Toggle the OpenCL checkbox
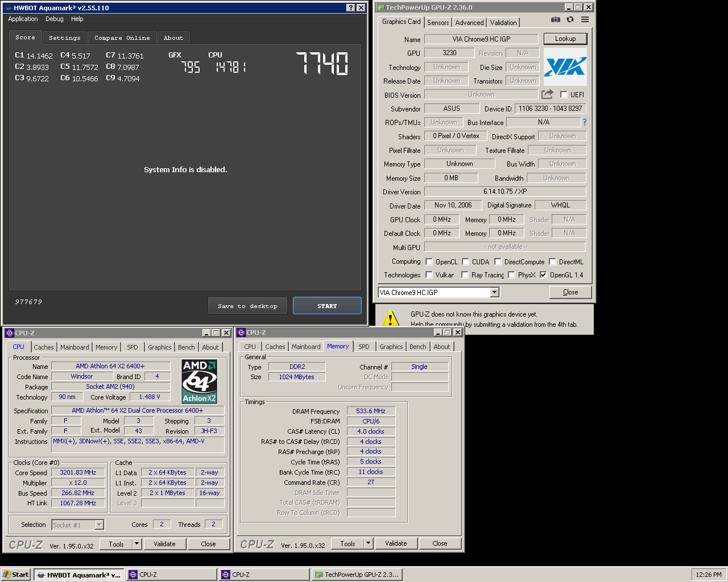Image resolution: width=728 pixels, height=582 pixels. point(429,261)
